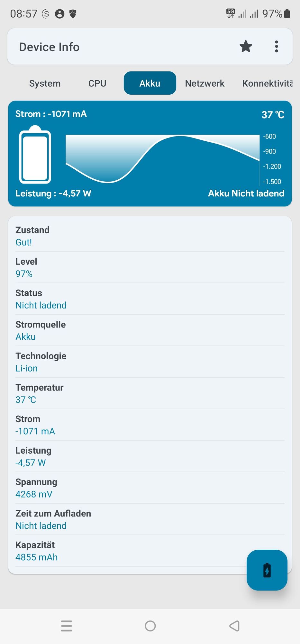
Task: Select the Akku tab
Action: click(150, 83)
